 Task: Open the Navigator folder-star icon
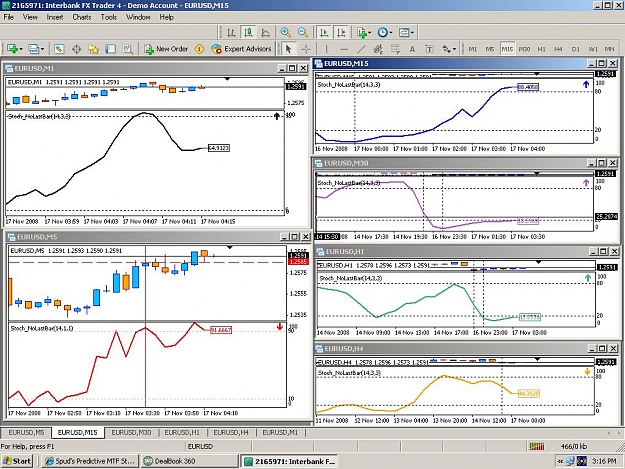(93, 49)
